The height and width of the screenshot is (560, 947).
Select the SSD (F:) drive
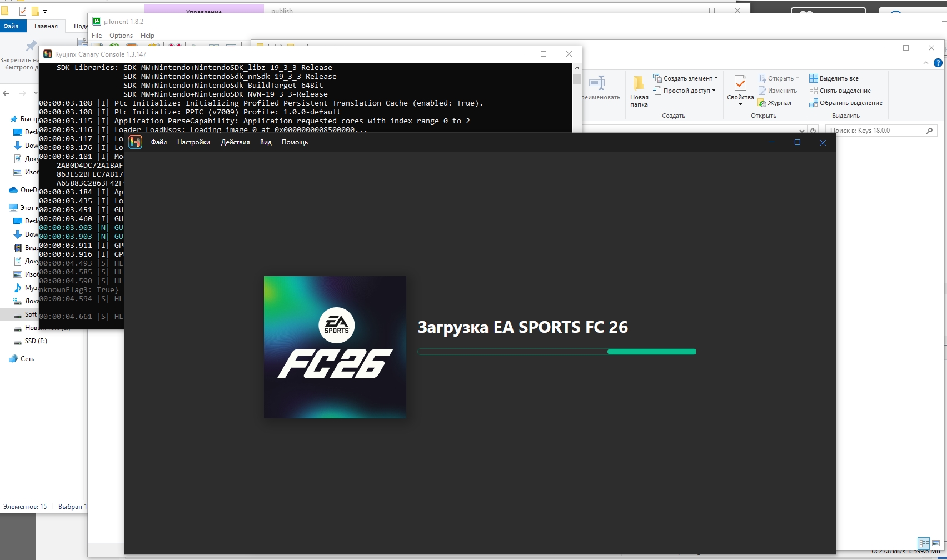click(x=31, y=341)
